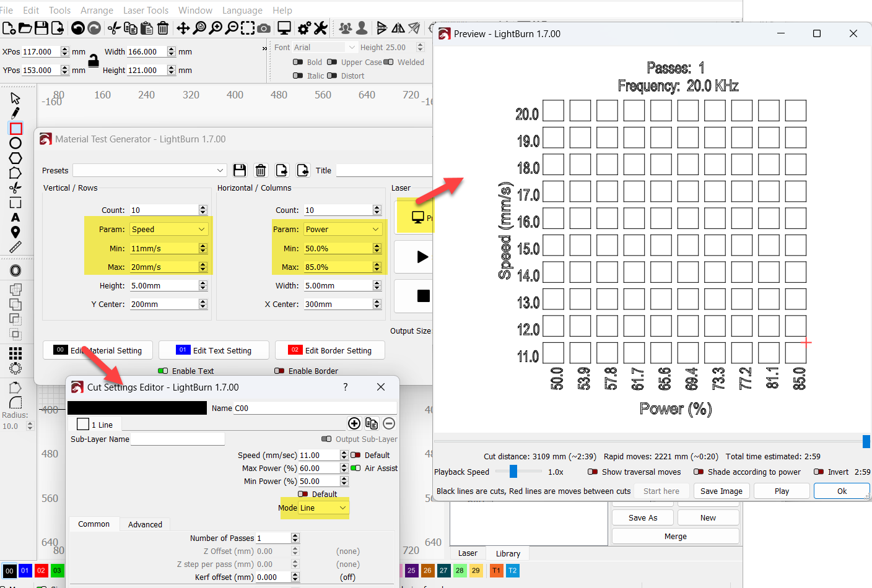Select the Hexagon polygon tool

coord(15,158)
